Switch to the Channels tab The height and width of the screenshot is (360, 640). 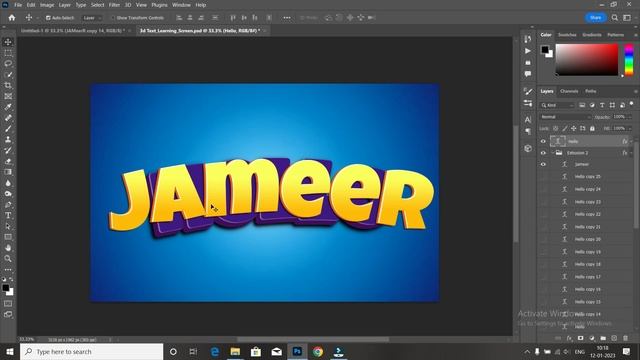[x=569, y=91]
